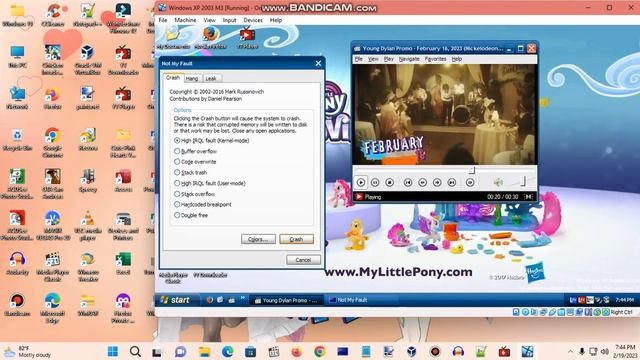Select High IRQL fault (Kernel-mode) option
This screenshot has height=360, width=640.
[211, 140]
